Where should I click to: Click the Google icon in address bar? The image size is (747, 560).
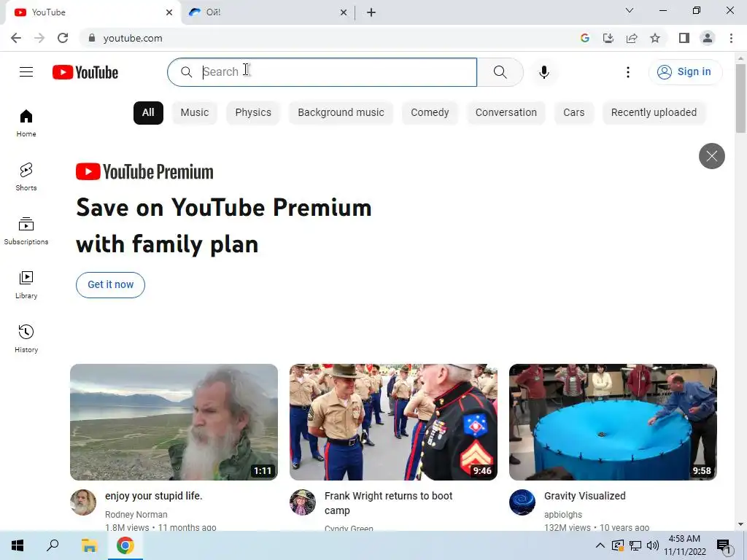click(x=584, y=38)
